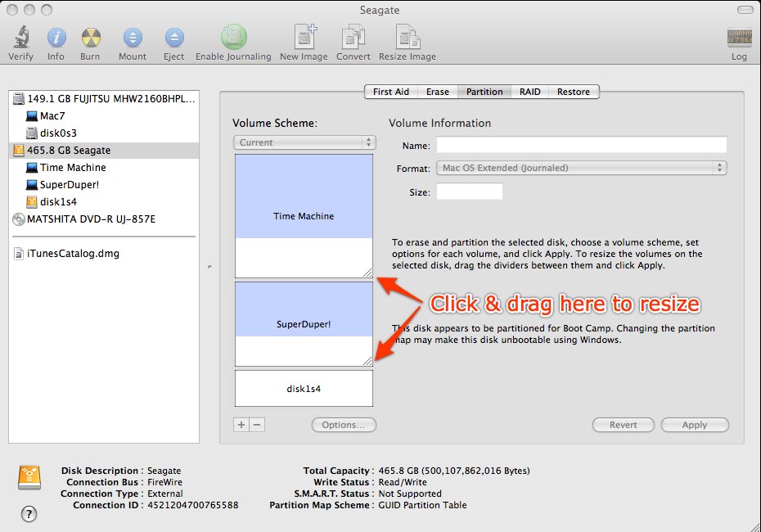
Task: Click the Total Capacity 465.8 GB value
Action: (454, 471)
